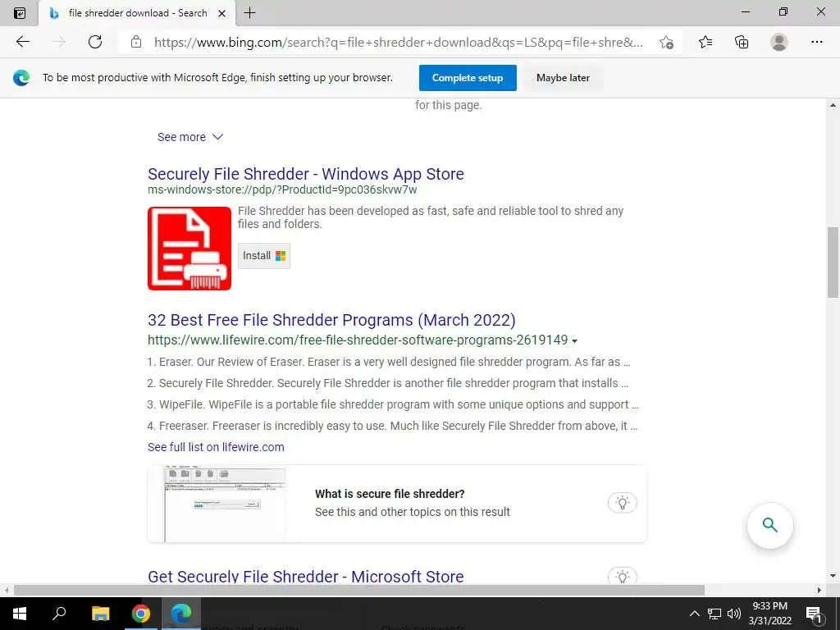Expand the See more section
The width and height of the screenshot is (840, 630).
[190, 137]
